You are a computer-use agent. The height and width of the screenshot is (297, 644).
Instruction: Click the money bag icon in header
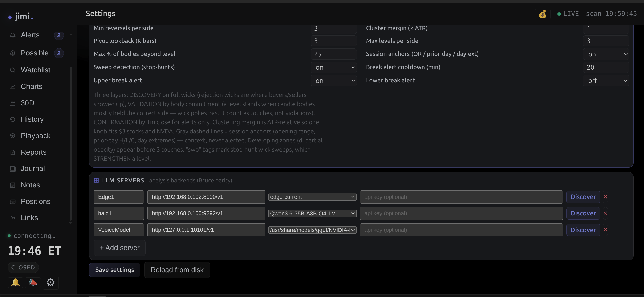click(x=542, y=14)
